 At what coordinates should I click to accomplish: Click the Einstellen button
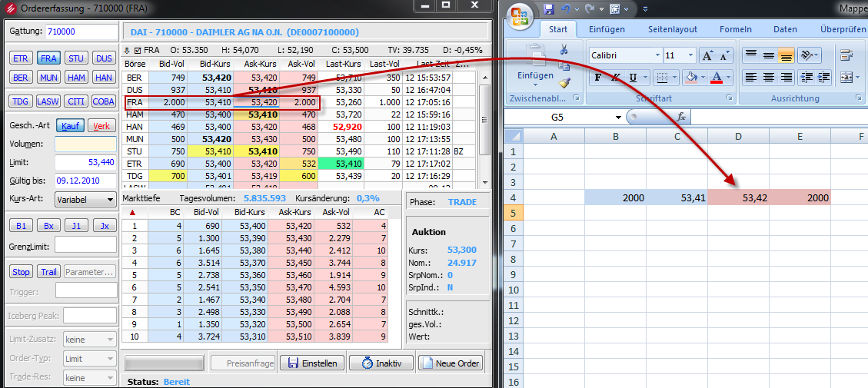(x=311, y=363)
